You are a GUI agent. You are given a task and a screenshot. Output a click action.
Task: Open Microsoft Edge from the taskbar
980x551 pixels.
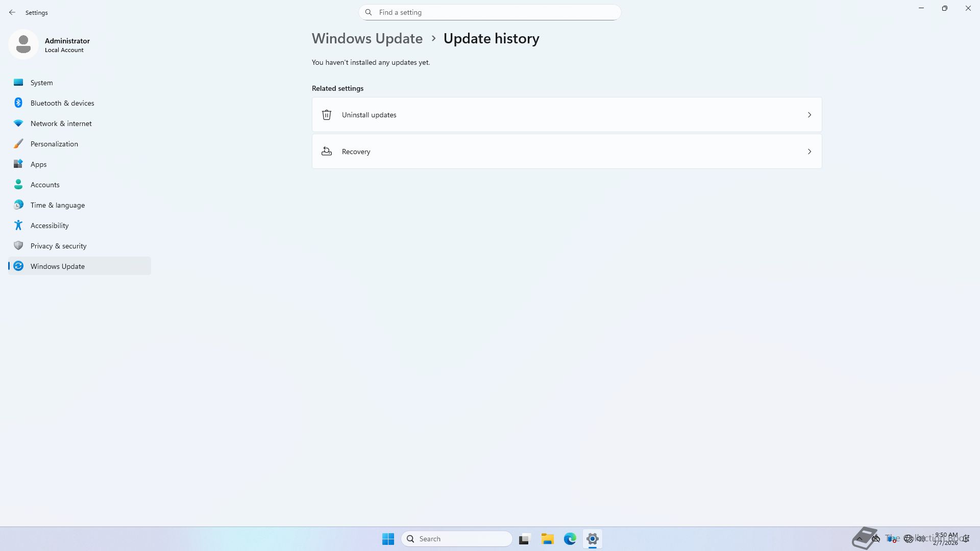click(570, 539)
